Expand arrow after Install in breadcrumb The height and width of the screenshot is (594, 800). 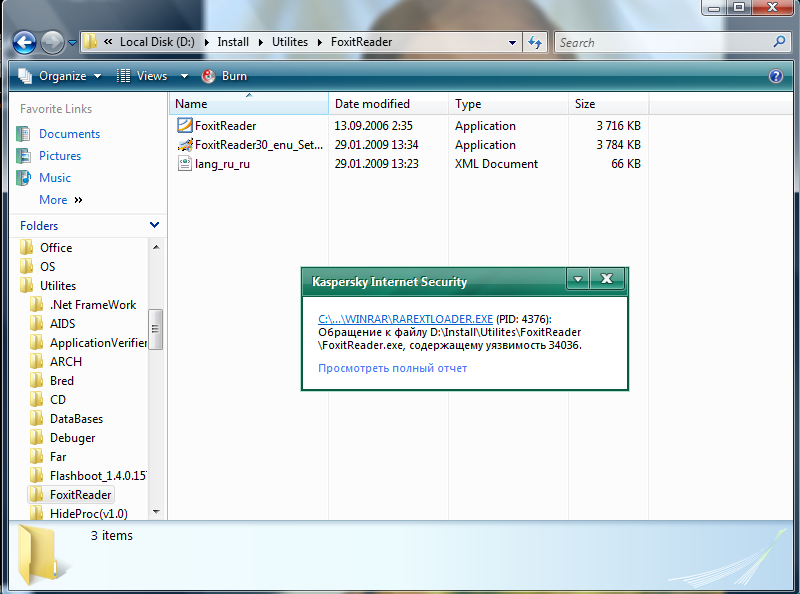click(261, 42)
